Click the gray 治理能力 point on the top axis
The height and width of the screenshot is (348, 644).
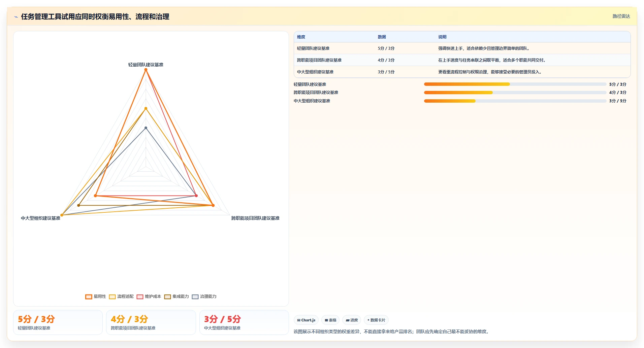(146, 128)
